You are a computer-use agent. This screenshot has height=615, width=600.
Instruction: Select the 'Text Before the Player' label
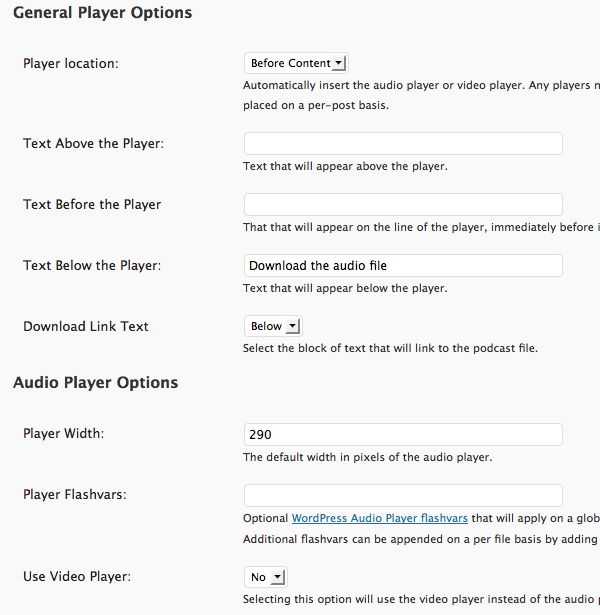pos(92,204)
